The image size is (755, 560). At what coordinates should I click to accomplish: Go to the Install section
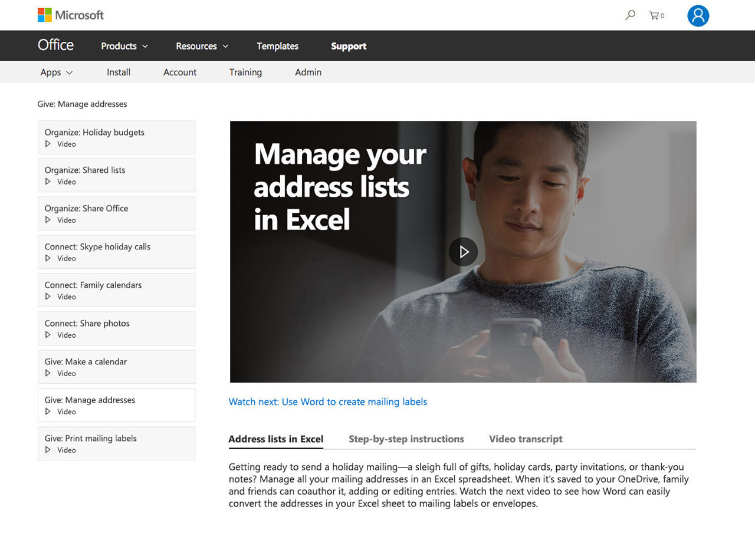[x=118, y=72]
